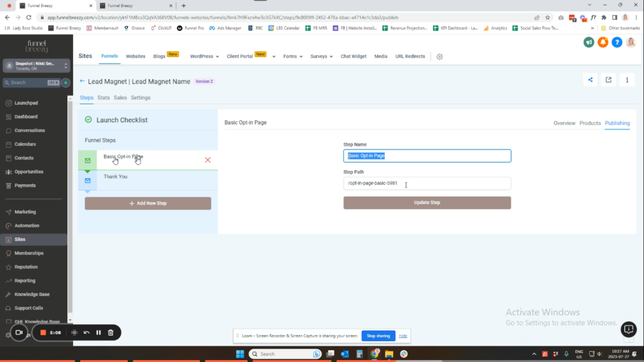
Task: Expand the Forms dropdown menu
Action: (x=292, y=57)
